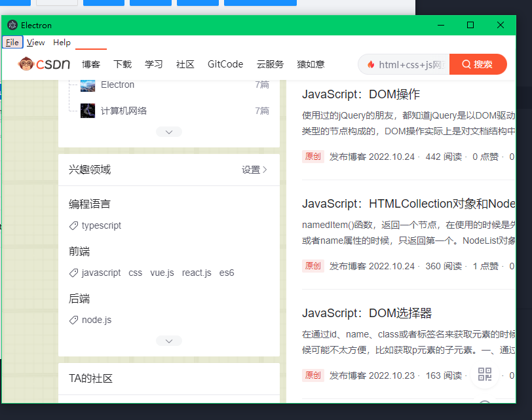Click 原创 badge on HTMLCollection article
This screenshot has width=532, height=420.
click(x=313, y=266)
